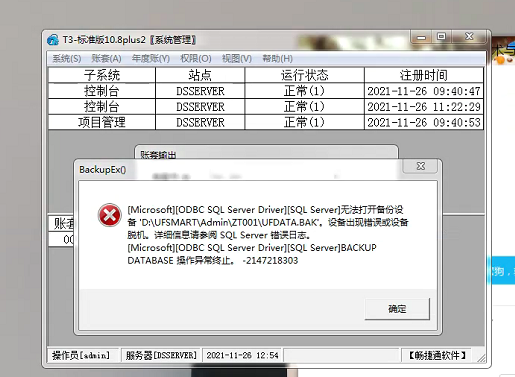The height and width of the screenshot is (377, 515).
Task: Maximize the T3 系统管理 window
Action: [x=441, y=36]
